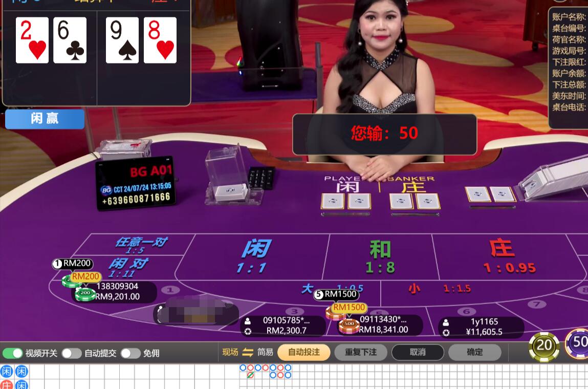This screenshot has width=588, height=389.
Task: Click the green 200 chip stack icon
Action: coord(85,294)
